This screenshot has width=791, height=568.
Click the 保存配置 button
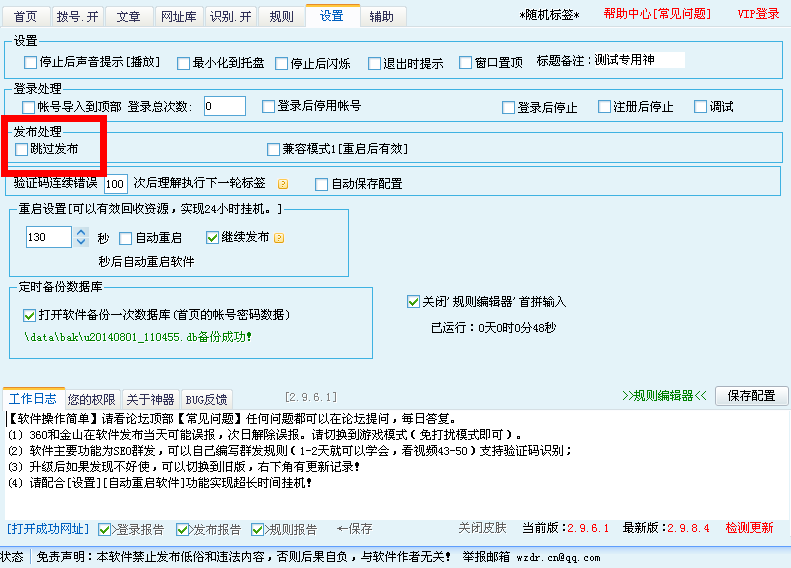tap(752, 396)
